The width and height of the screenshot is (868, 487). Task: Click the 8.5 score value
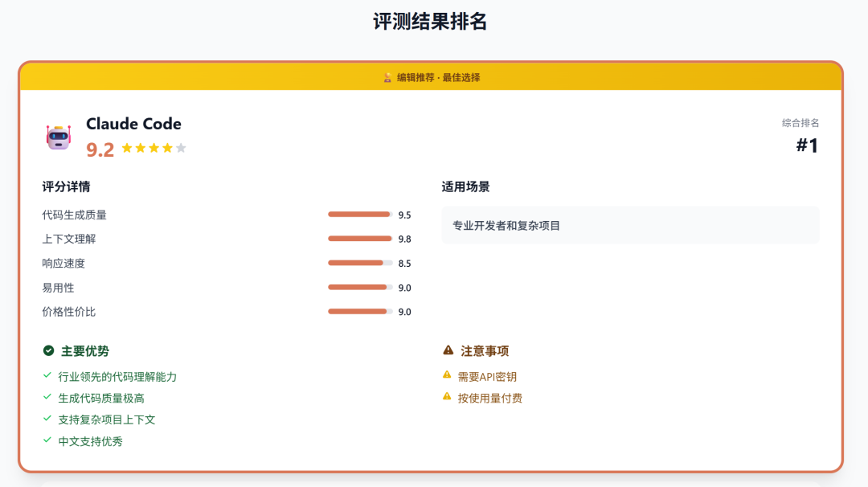click(x=404, y=264)
